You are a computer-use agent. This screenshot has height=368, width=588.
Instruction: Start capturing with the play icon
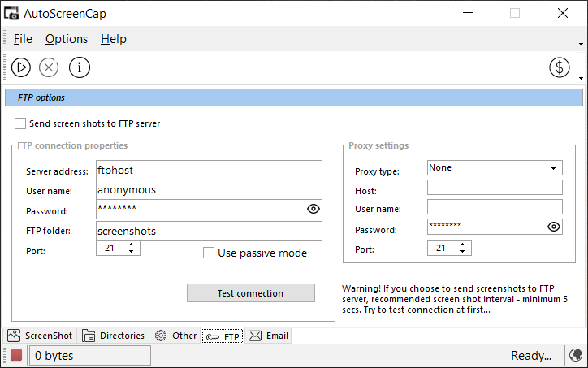click(x=20, y=67)
